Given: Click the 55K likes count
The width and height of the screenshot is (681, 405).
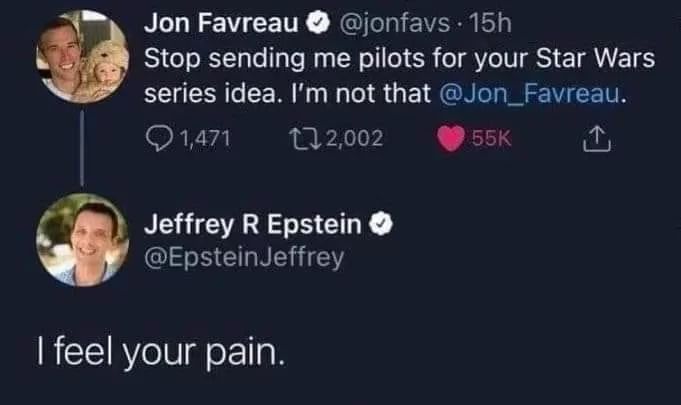Looking at the screenshot, I should 491,140.
